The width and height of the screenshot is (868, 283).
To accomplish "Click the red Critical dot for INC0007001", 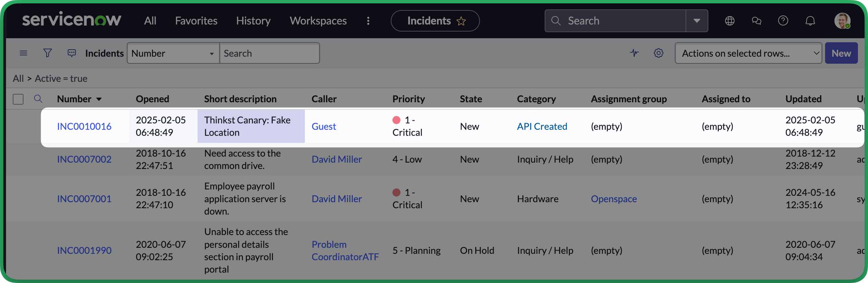I will pyautogui.click(x=396, y=192).
